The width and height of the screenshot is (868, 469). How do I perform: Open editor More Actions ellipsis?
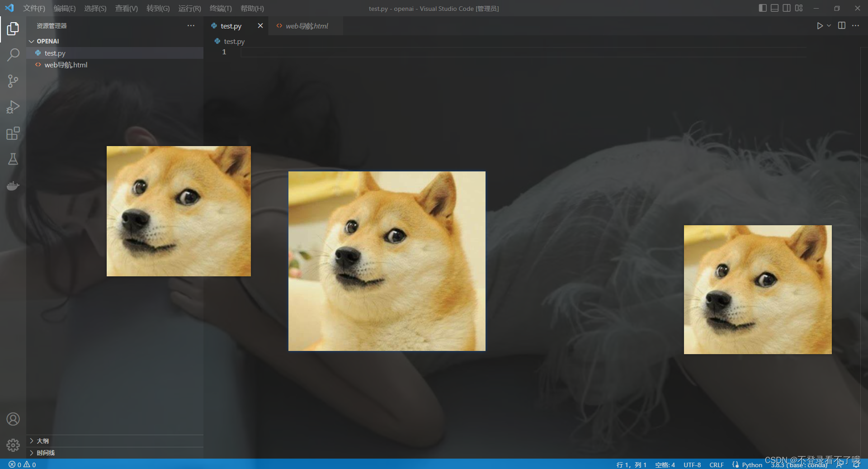coord(855,26)
